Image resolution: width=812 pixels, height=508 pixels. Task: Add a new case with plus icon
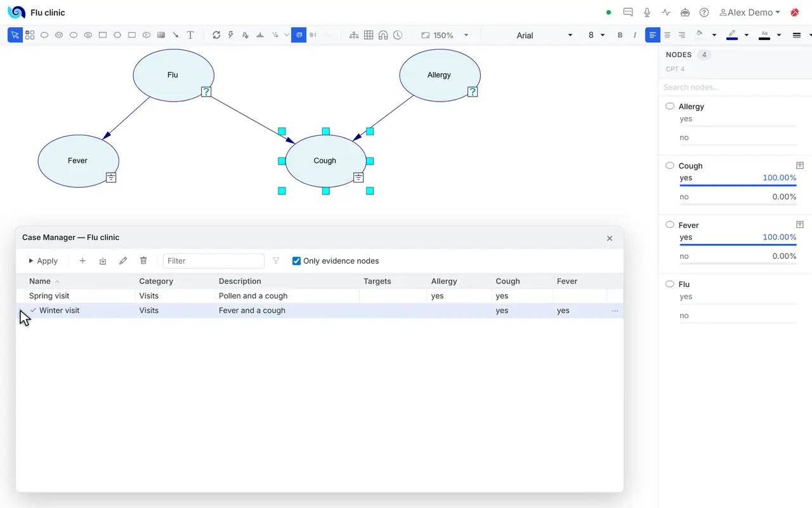tap(82, 261)
